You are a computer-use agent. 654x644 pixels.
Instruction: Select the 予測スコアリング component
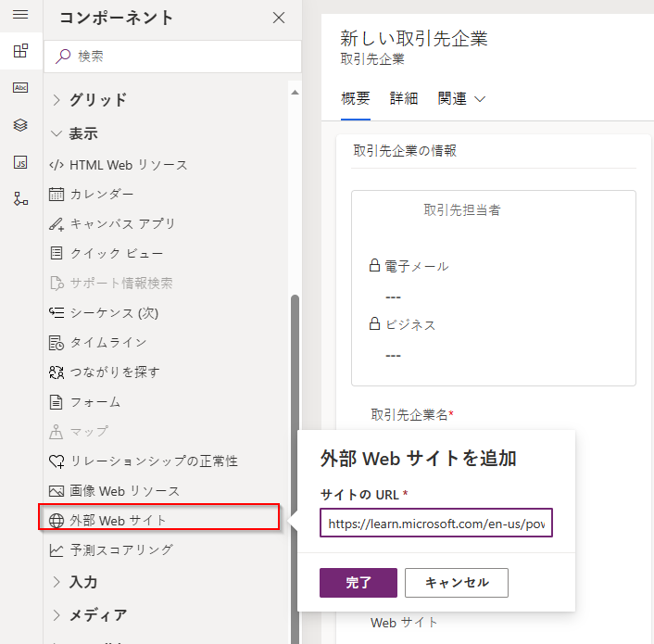click(x=121, y=550)
